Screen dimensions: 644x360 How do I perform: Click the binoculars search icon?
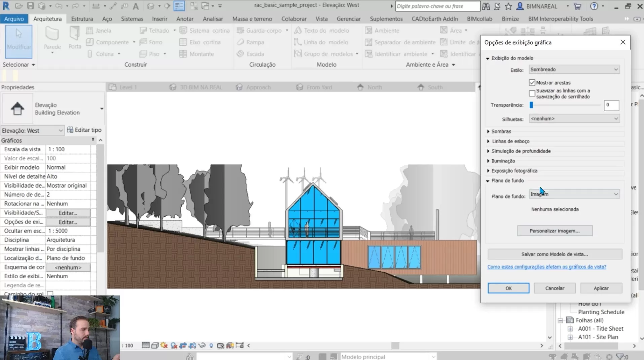click(486, 6)
